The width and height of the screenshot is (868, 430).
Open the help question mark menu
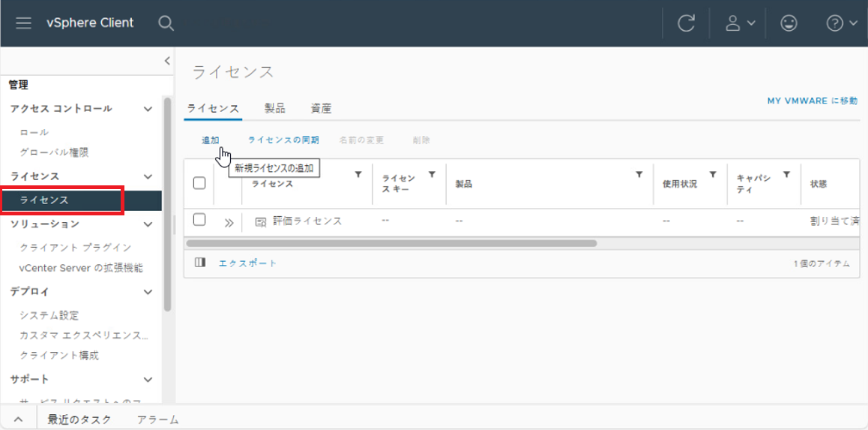(x=842, y=23)
